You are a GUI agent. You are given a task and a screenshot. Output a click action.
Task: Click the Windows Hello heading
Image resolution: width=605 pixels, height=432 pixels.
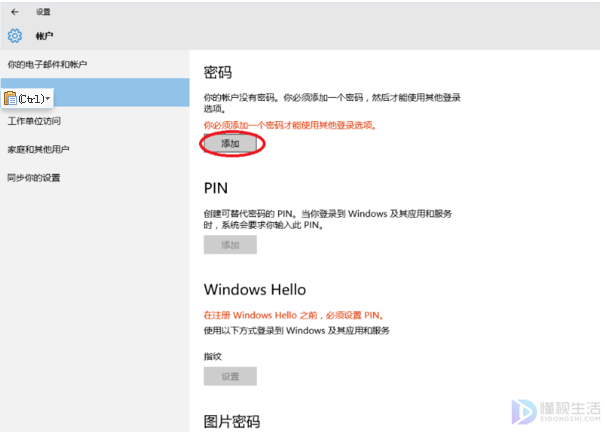coord(255,290)
